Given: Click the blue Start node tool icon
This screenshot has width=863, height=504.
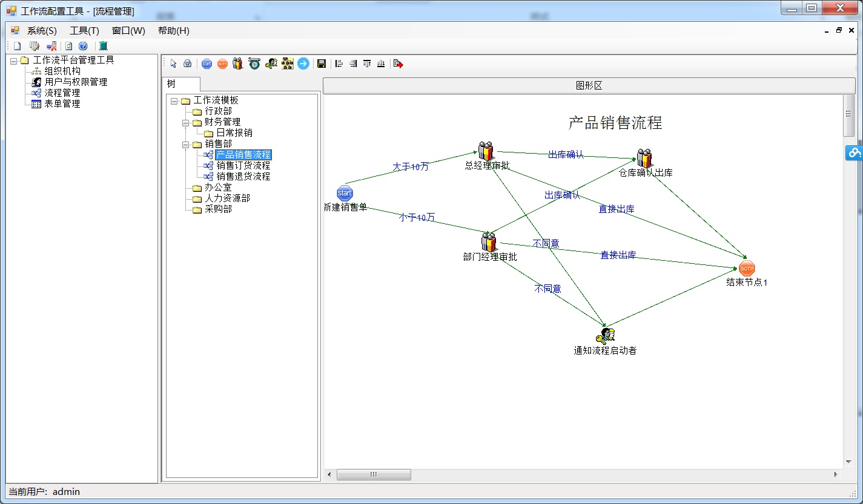Looking at the screenshot, I should (x=207, y=64).
